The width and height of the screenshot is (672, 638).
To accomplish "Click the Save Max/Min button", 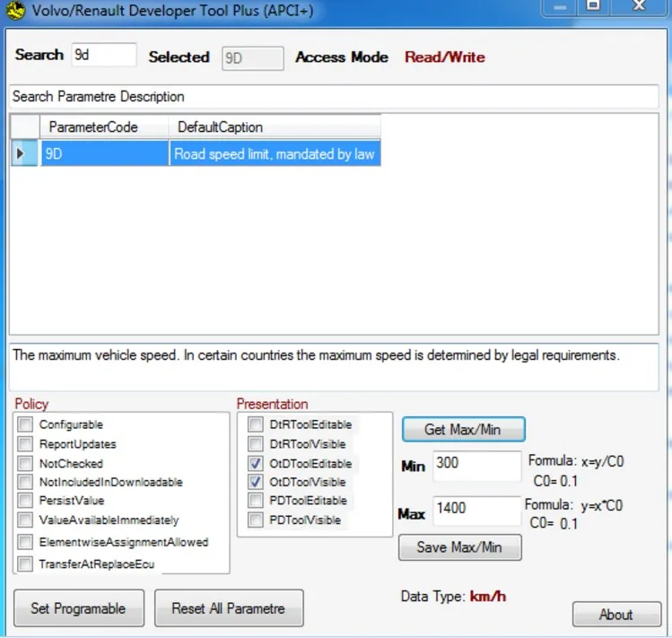I will point(460,547).
